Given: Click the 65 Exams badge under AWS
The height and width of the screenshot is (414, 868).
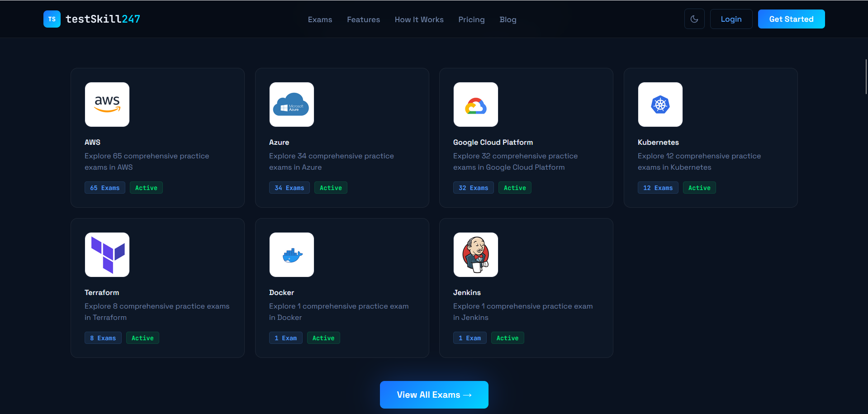Looking at the screenshot, I should (104, 187).
